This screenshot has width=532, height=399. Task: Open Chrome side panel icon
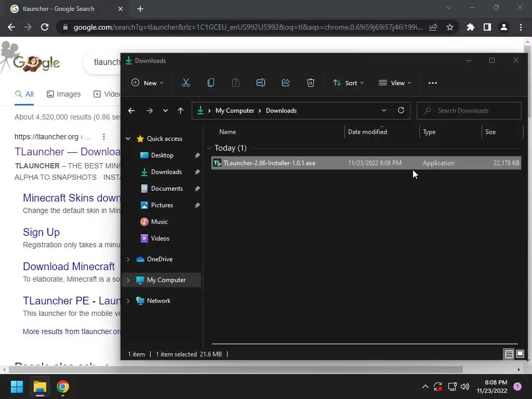[x=487, y=27]
